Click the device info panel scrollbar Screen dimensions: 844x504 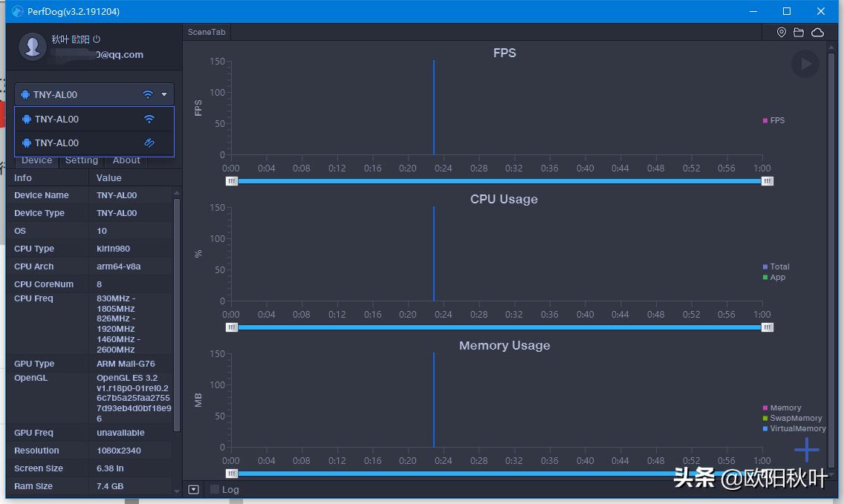(177, 314)
